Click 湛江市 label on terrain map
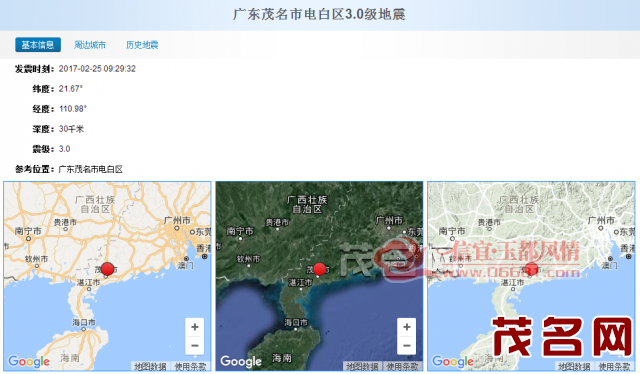640x374 pixels. tap(512, 282)
